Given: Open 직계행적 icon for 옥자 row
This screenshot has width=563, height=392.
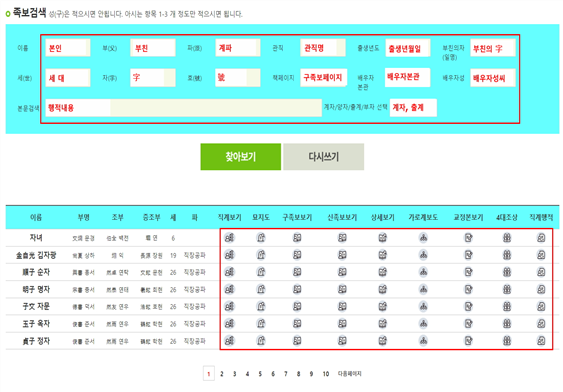Looking at the screenshot, I should click(541, 324).
